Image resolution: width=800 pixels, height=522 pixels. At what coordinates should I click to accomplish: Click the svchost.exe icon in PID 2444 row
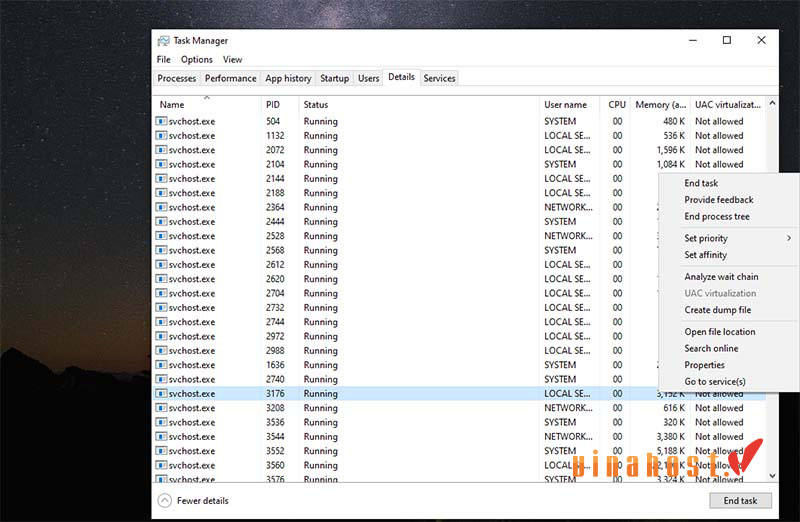(x=161, y=221)
